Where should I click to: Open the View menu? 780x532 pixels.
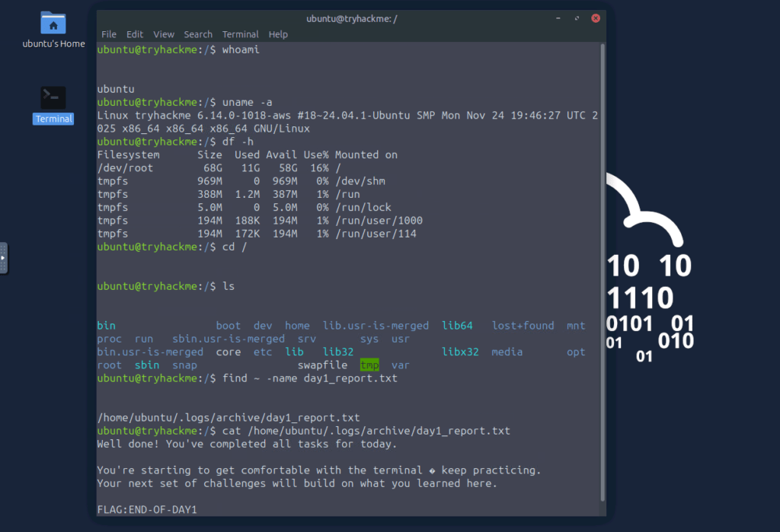tap(164, 34)
